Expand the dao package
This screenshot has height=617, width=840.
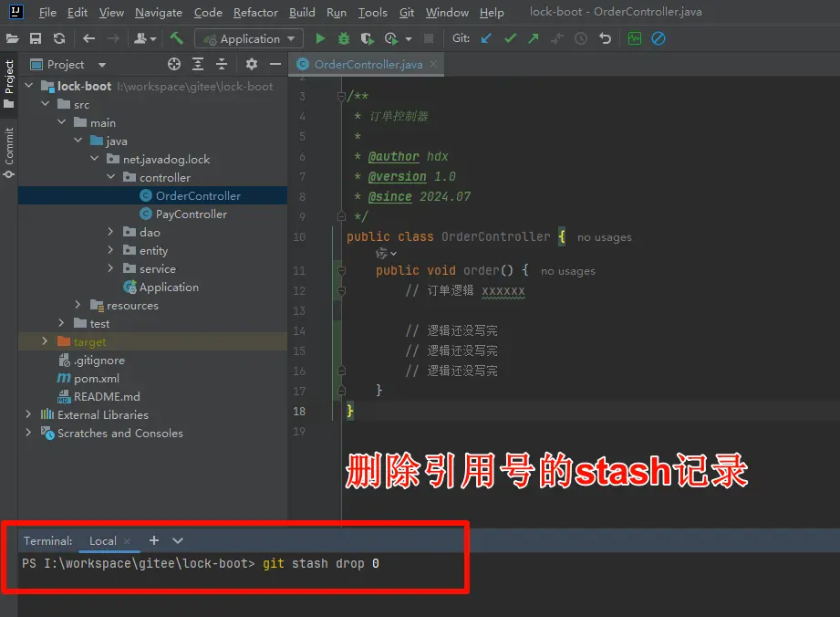[111, 232]
